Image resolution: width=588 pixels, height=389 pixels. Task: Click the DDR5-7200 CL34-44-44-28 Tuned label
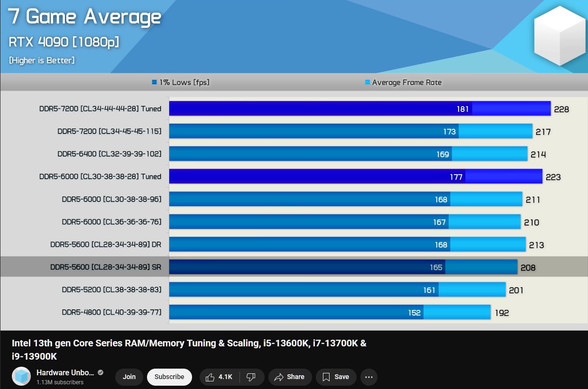(x=100, y=109)
